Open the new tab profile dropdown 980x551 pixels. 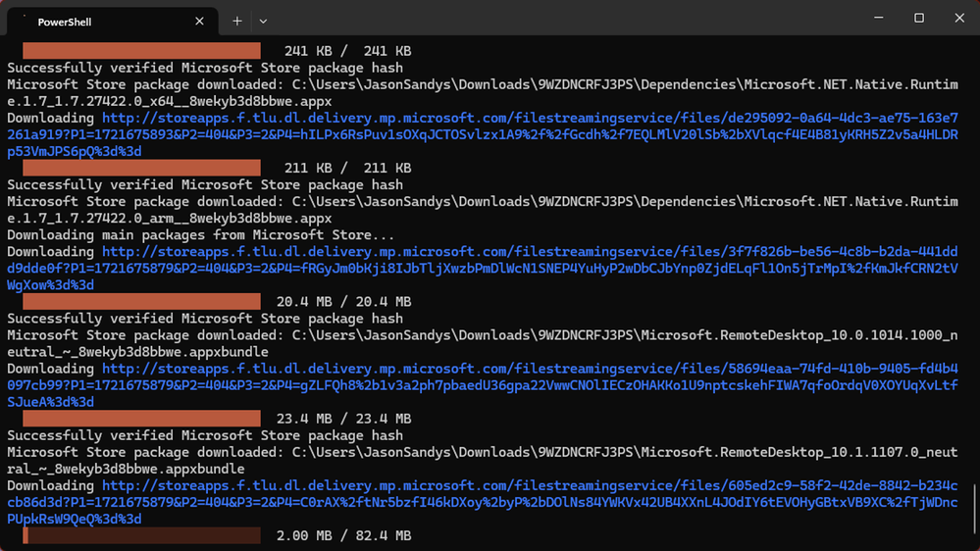click(x=263, y=22)
